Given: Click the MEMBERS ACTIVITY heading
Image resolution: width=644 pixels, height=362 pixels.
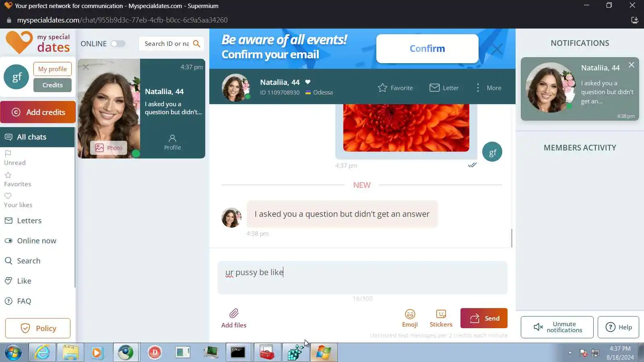Looking at the screenshot, I should pyautogui.click(x=580, y=148).
